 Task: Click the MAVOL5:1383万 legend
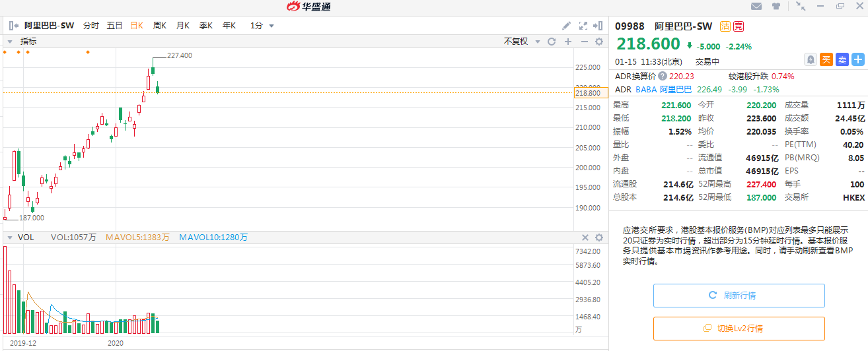pos(139,238)
